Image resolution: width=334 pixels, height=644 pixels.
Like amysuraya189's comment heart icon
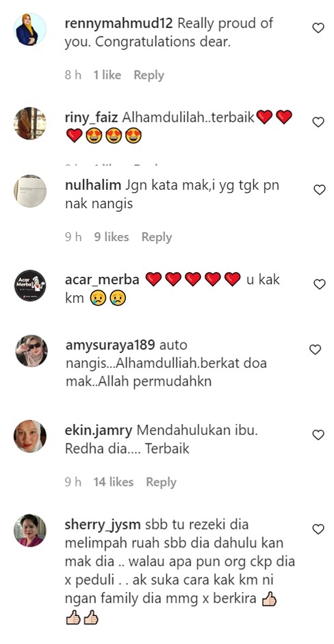315,349
